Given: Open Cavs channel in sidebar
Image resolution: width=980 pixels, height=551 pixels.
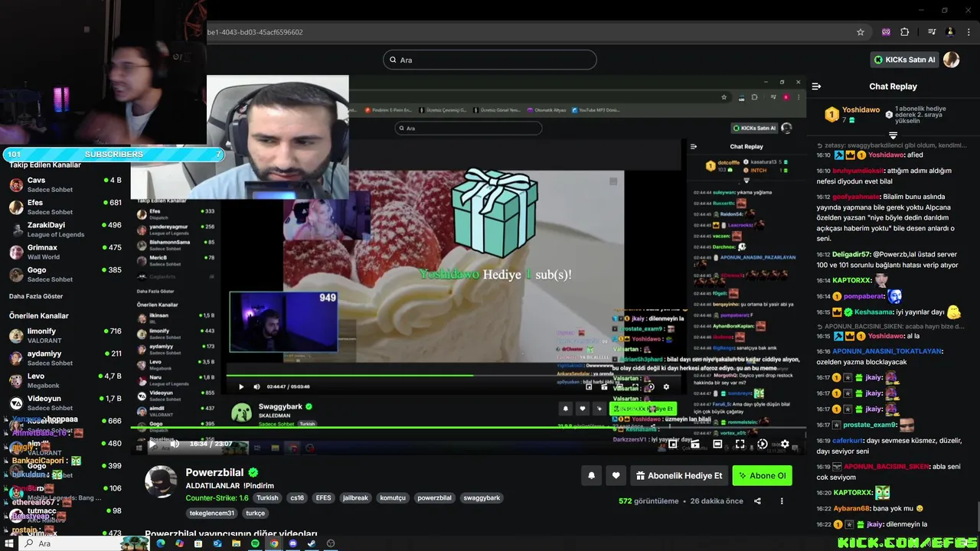Looking at the screenshot, I should point(65,184).
